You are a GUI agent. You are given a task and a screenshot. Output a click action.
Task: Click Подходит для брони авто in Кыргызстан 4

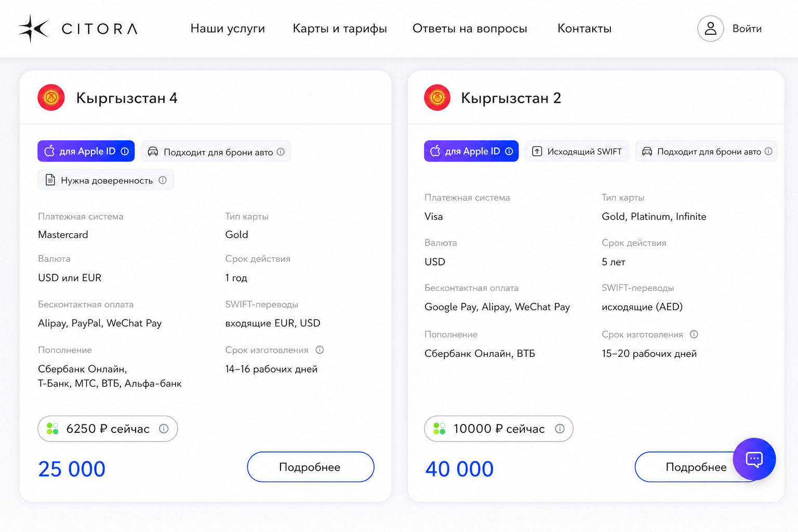[x=216, y=152]
